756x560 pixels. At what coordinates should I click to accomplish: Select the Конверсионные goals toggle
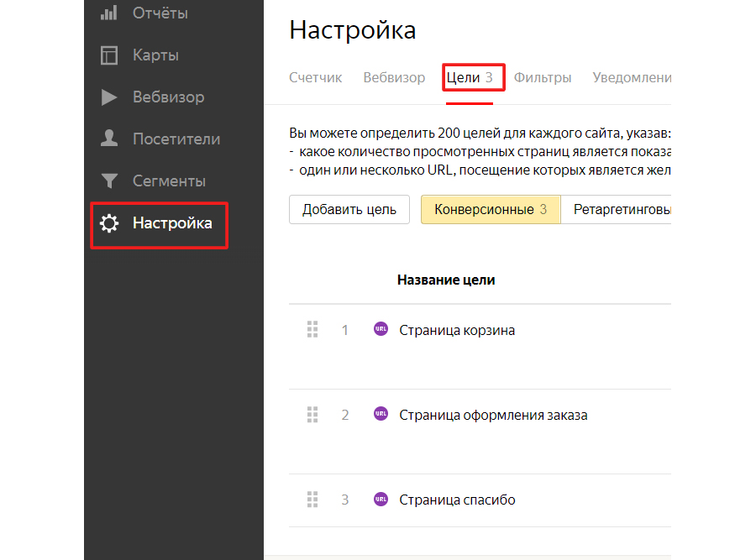491,210
